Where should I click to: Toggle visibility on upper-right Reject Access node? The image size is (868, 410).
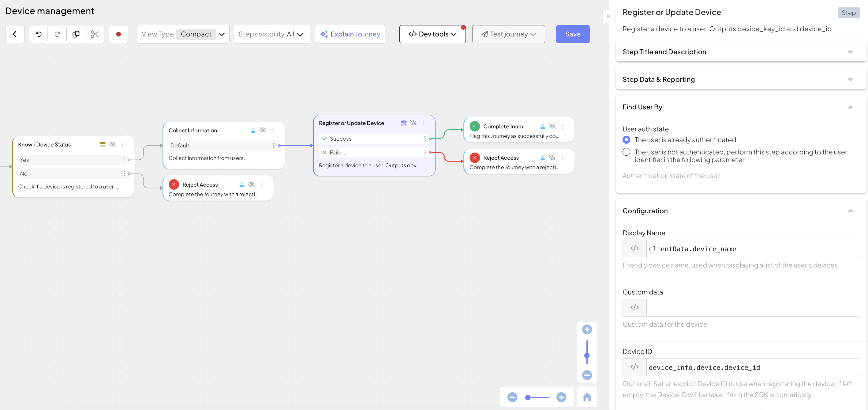point(552,158)
